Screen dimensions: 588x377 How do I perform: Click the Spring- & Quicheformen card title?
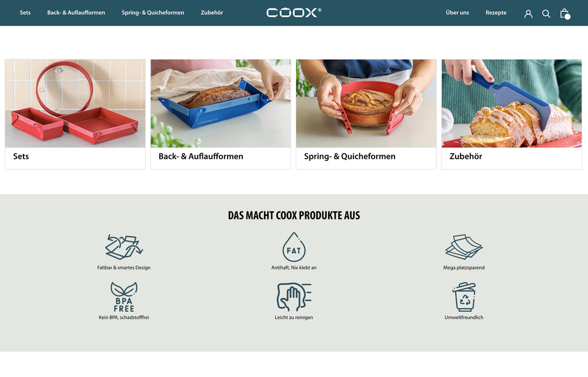[349, 156]
